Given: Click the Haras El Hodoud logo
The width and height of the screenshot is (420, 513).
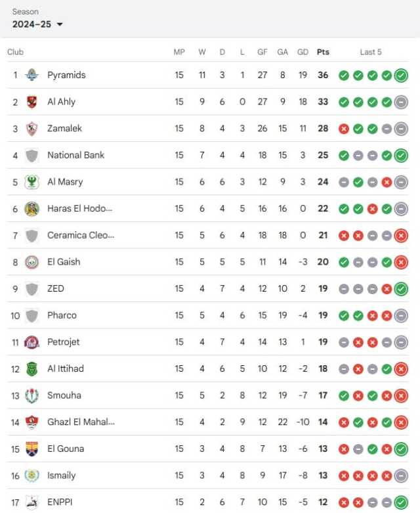Looking at the screenshot, I should 31,209.
